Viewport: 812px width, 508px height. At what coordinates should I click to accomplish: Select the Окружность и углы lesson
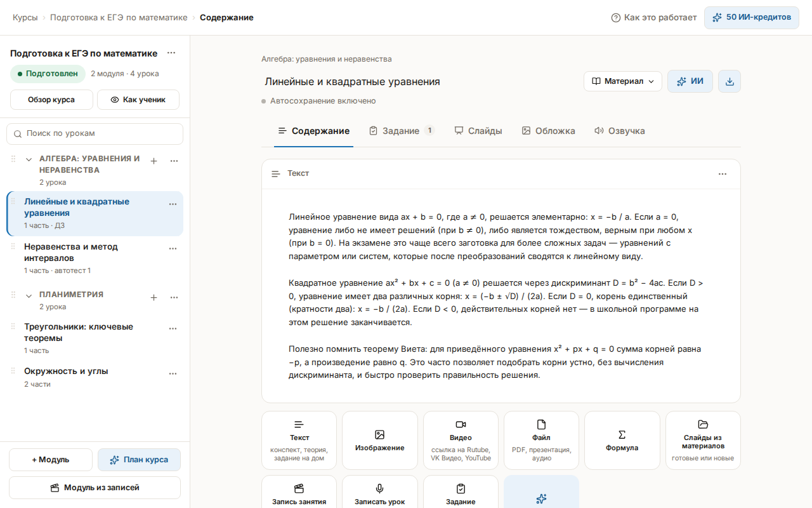[95, 377]
